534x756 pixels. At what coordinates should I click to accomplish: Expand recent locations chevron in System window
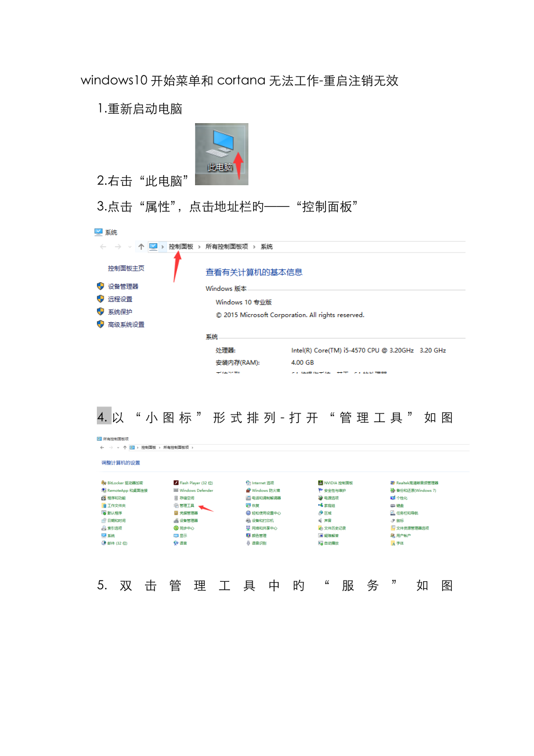coord(129,247)
